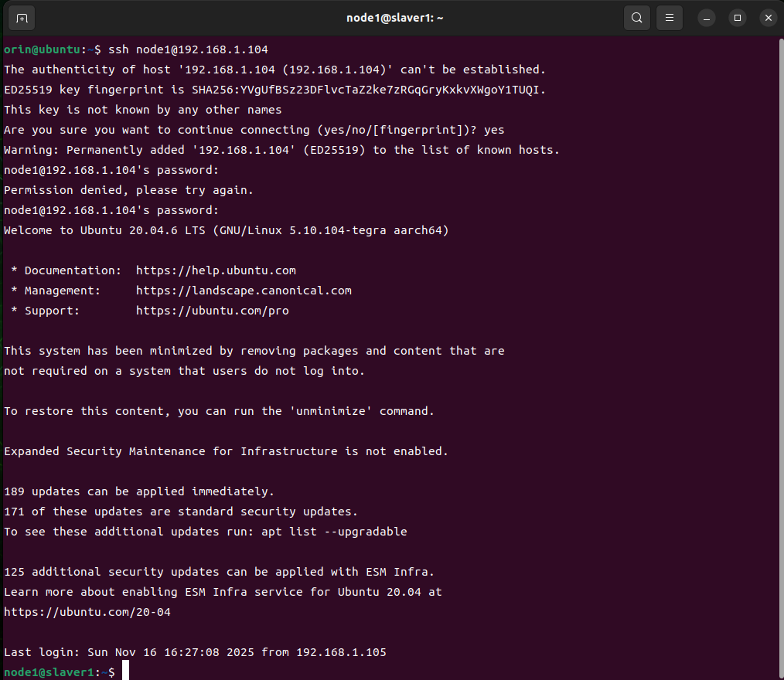Click the 'This key is not known' line
Image resolution: width=784 pixels, height=680 pixels.
click(x=143, y=110)
